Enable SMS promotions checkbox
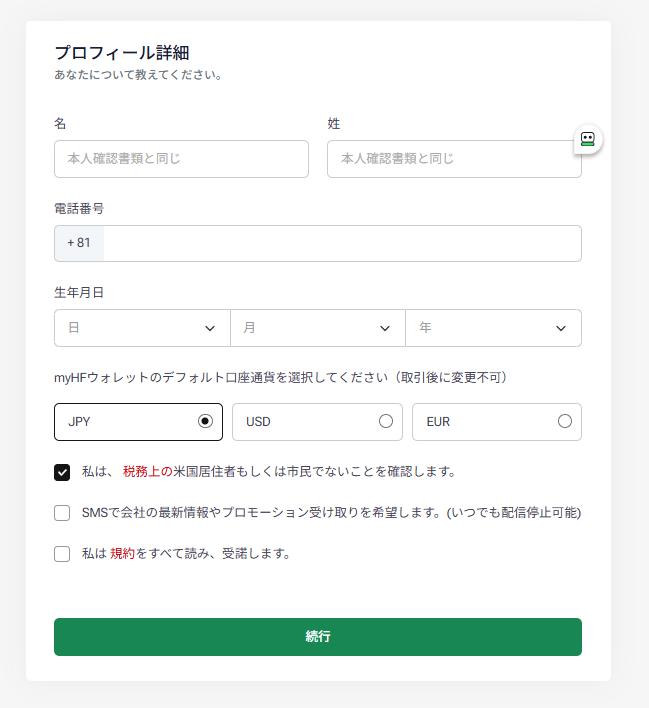This screenshot has height=708, width=649. pyautogui.click(x=62, y=513)
